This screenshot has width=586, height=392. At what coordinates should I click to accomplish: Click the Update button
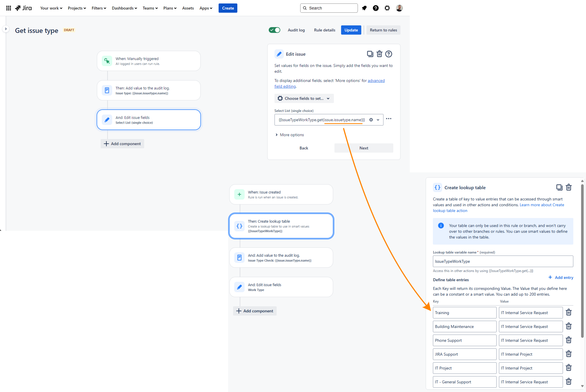tap(351, 30)
